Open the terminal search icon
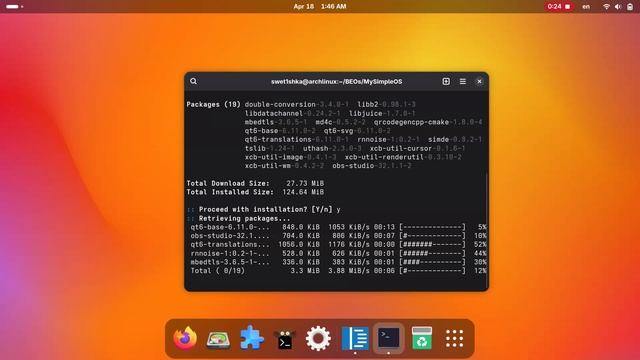The width and height of the screenshot is (640, 360). pos(193,81)
